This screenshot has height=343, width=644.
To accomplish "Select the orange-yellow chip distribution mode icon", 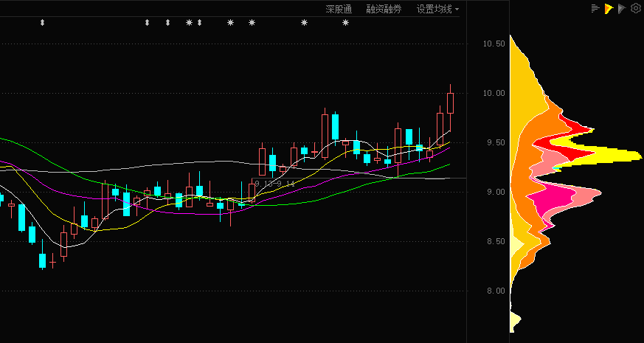I will (x=609, y=8).
